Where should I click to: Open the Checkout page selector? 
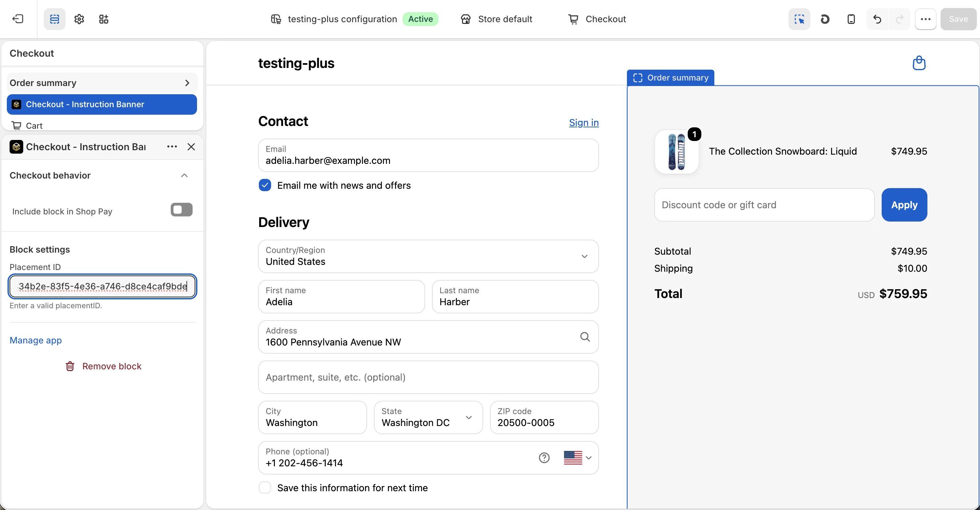[x=597, y=19]
